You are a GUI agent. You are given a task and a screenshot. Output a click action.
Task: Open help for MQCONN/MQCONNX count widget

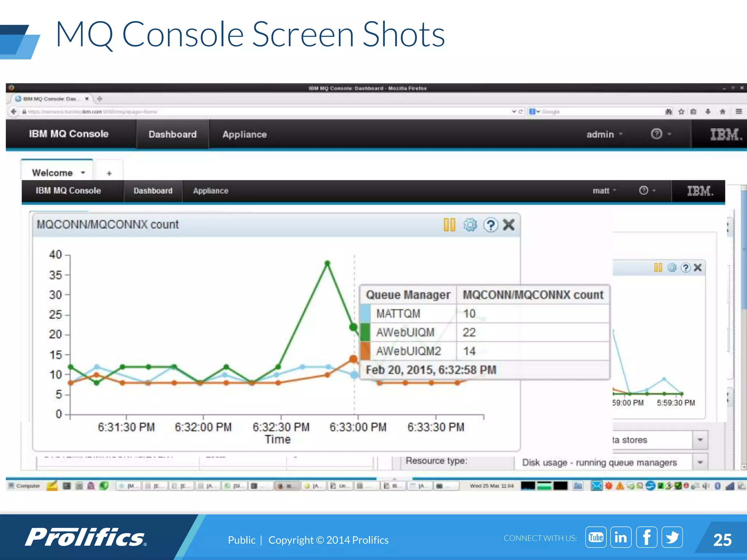(x=491, y=225)
